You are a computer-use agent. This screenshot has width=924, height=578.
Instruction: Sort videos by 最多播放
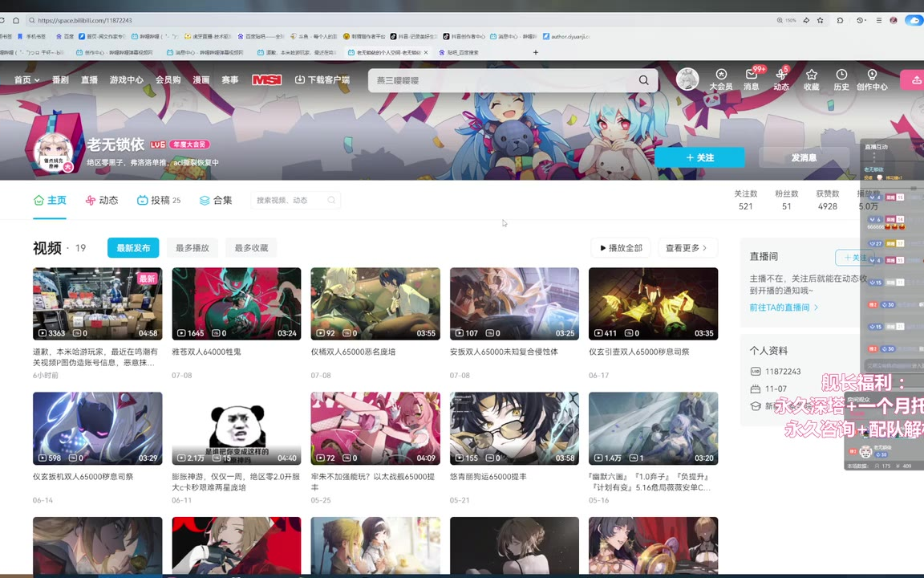[x=192, y=248]
